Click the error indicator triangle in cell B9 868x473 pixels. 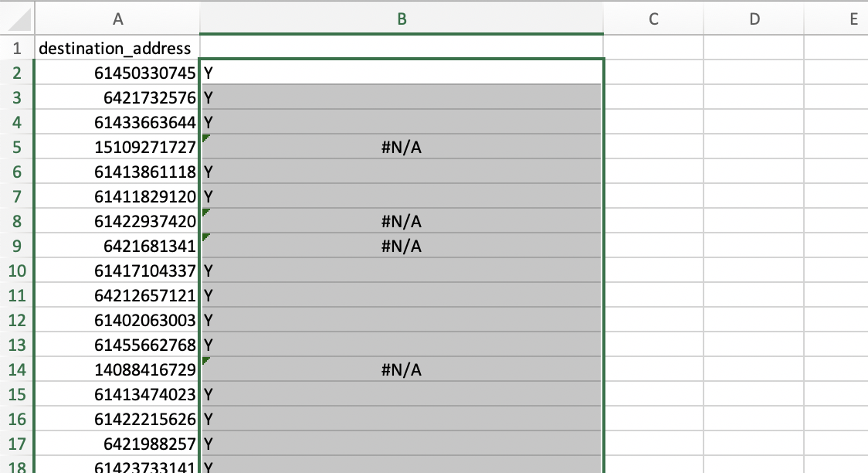pyautogui.click(x=205, y=236)
